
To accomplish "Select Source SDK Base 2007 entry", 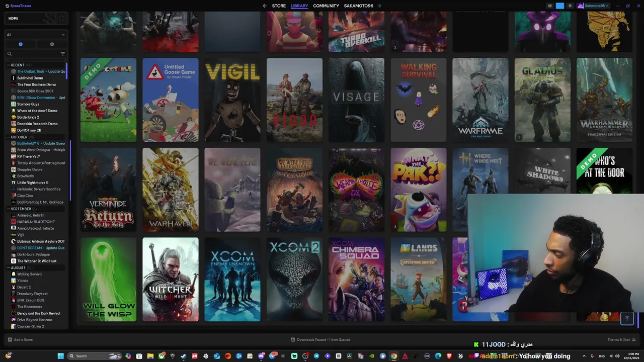I will [x=38, y=91].
